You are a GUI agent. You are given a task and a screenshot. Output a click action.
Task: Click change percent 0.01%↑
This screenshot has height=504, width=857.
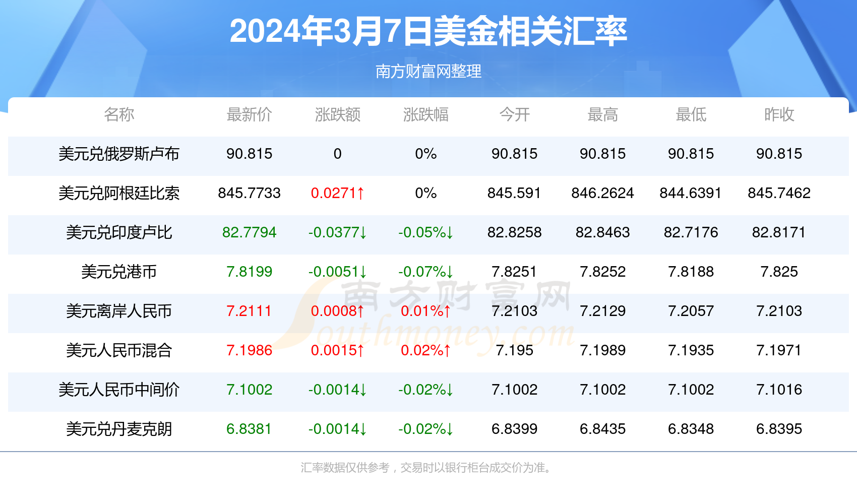pos(425,311)
